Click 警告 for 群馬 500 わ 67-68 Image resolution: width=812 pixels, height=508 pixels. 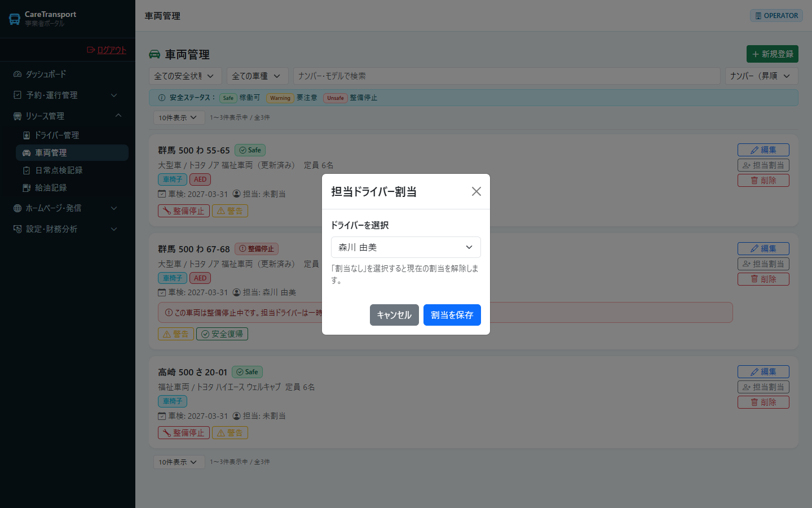[x=176, y=334]
